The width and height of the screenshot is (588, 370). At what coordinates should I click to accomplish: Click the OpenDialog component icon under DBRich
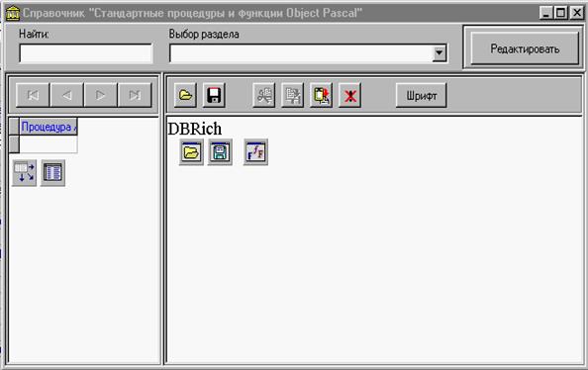(x=191, y=152)
